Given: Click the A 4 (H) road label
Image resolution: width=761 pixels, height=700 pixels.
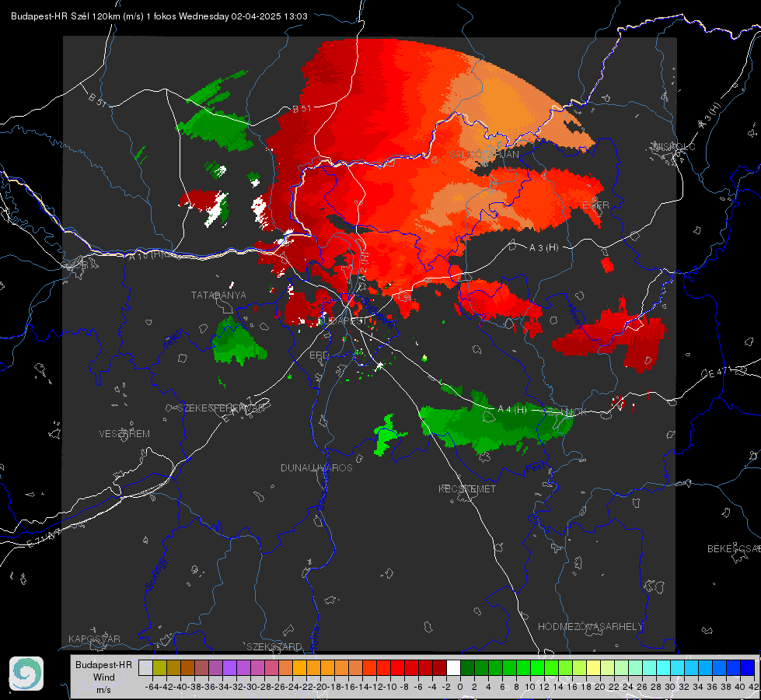Looking at the screenshot, I should (x=512, y=410).
